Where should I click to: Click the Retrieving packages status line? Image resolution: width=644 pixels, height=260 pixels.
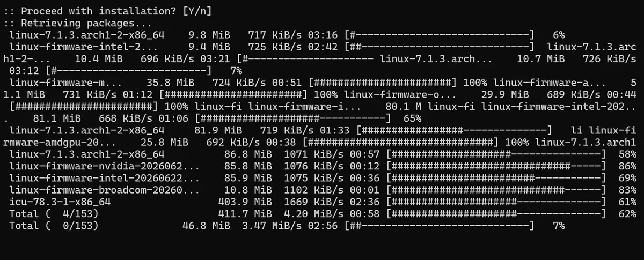77,23
